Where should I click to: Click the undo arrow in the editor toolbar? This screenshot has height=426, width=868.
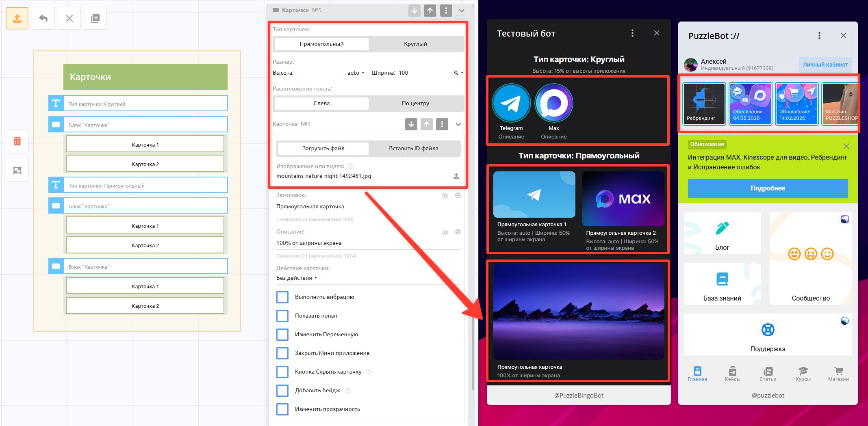point(43,18)
